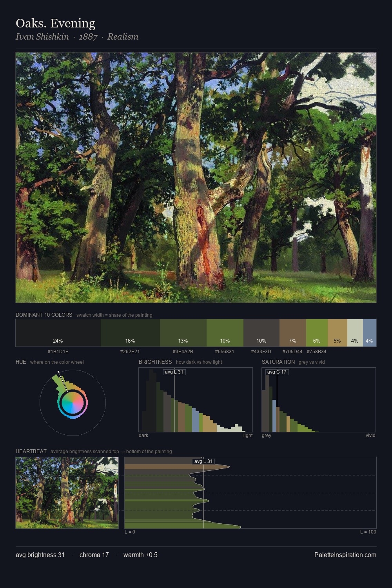Click the artist name 'Ivan Shishkin'
392x588 pixels.
tap(42, 37)
